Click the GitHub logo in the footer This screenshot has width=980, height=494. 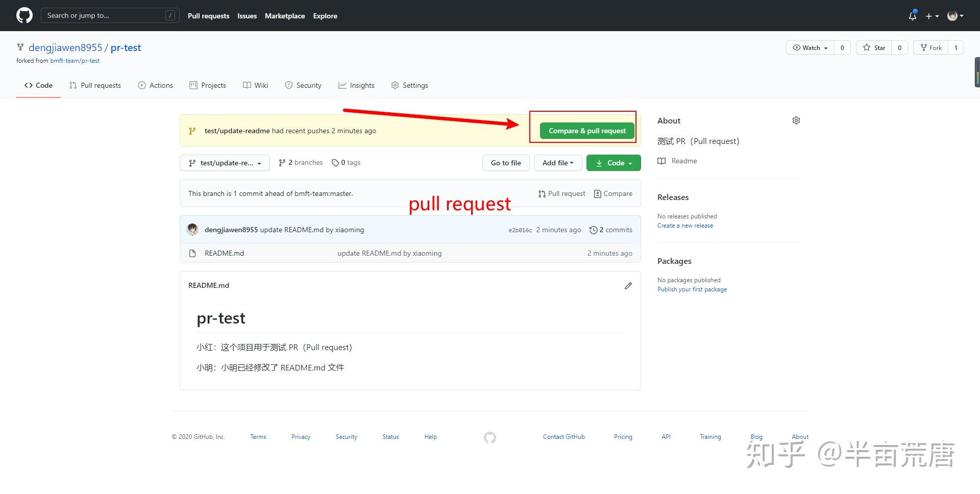[x=489, y=437]
